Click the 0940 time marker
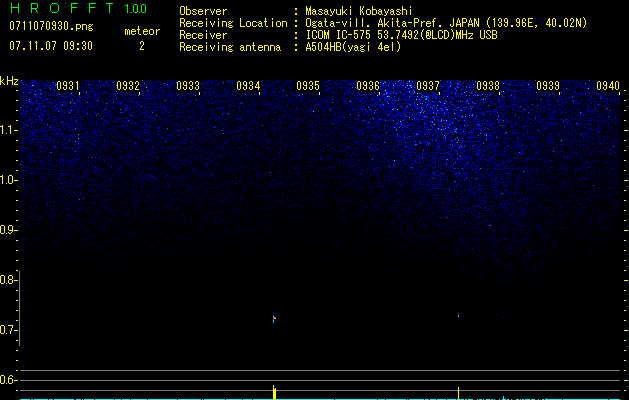Viewport: 629px width, 400px height. (608, 85)
